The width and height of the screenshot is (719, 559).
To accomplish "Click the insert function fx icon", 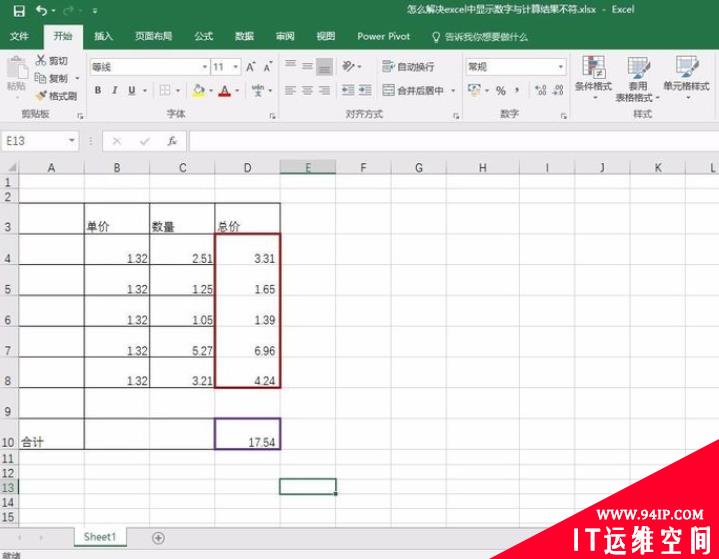I will click(x=172, y=141).
